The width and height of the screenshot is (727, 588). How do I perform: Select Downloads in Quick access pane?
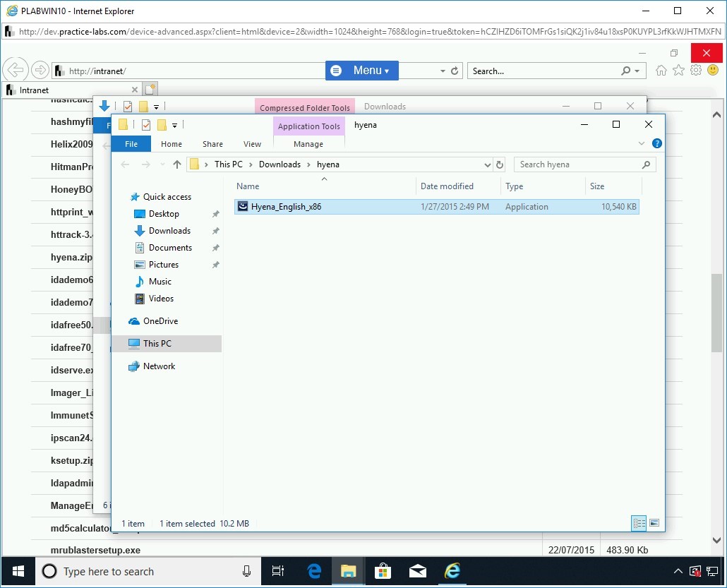tap(169, 231)
